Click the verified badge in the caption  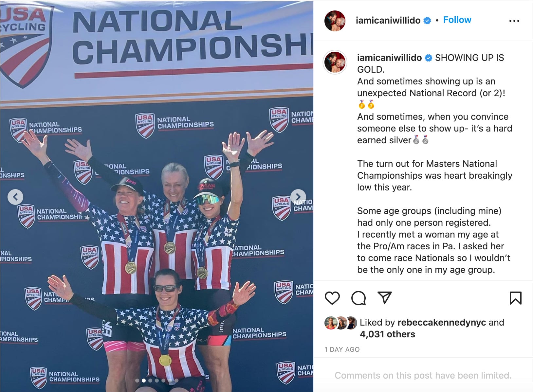coord(428,58)
